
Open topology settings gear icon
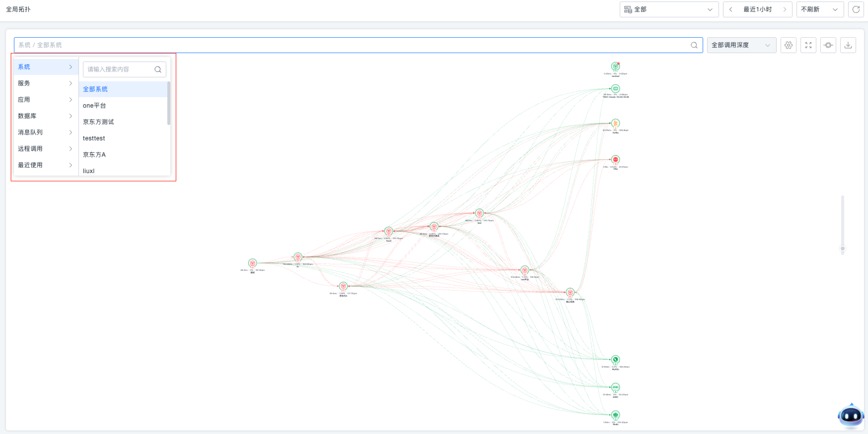(788, 45)
